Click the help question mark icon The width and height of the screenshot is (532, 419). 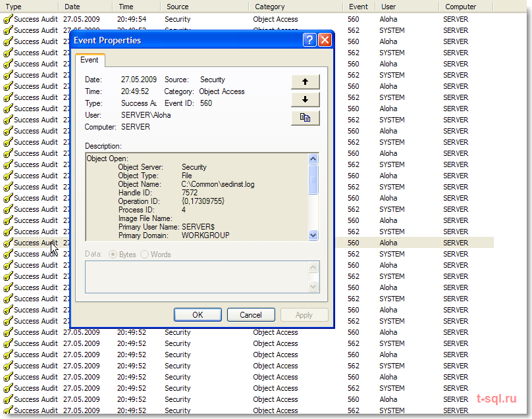tap(309, 40)
